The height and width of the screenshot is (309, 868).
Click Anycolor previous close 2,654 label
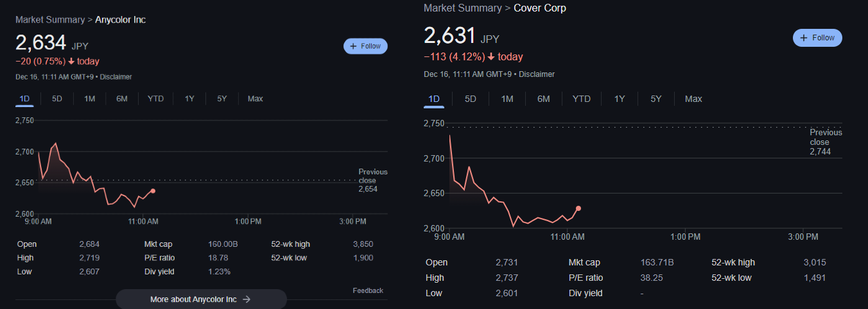[372, 181]
